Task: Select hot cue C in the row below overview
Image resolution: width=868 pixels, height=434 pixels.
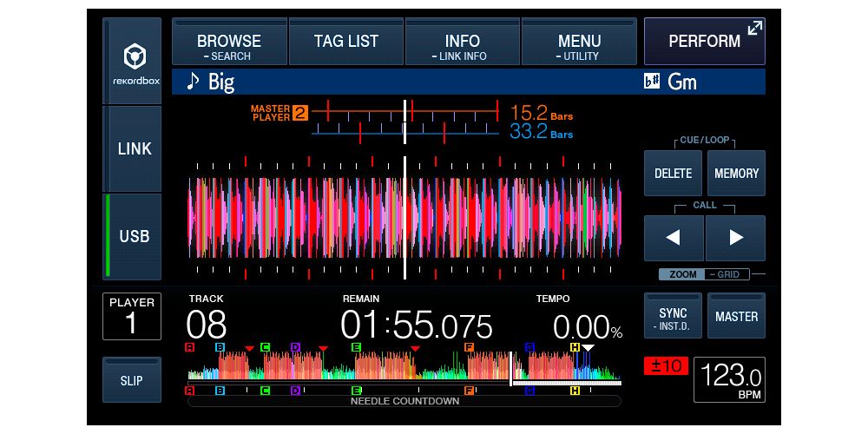Action: (x=265, y=391)
